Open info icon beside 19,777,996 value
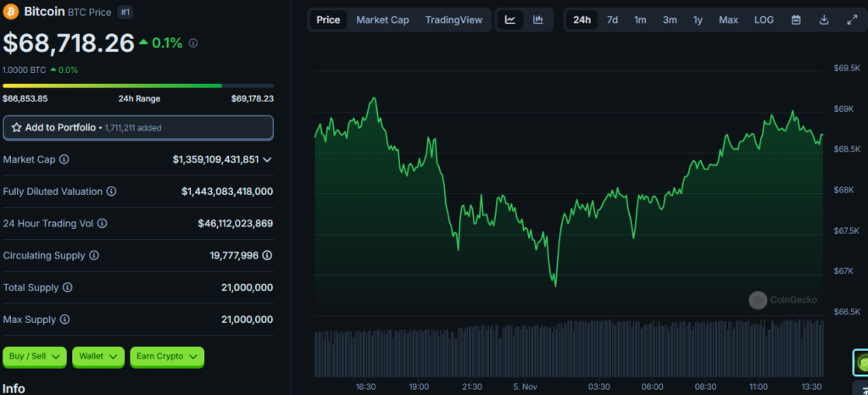Viewport: 868px width, 395px height. [x=267, y=256]
